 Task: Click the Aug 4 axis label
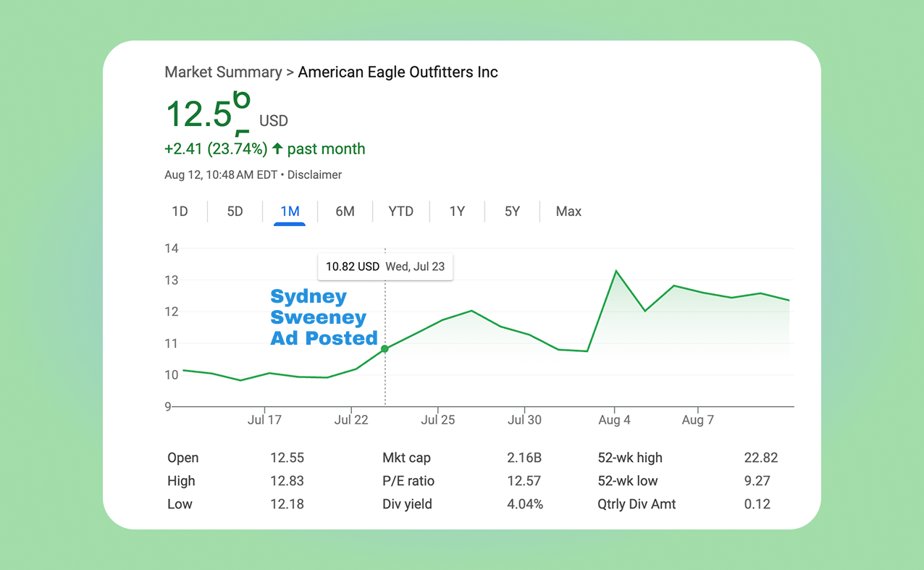click(615, 420)
